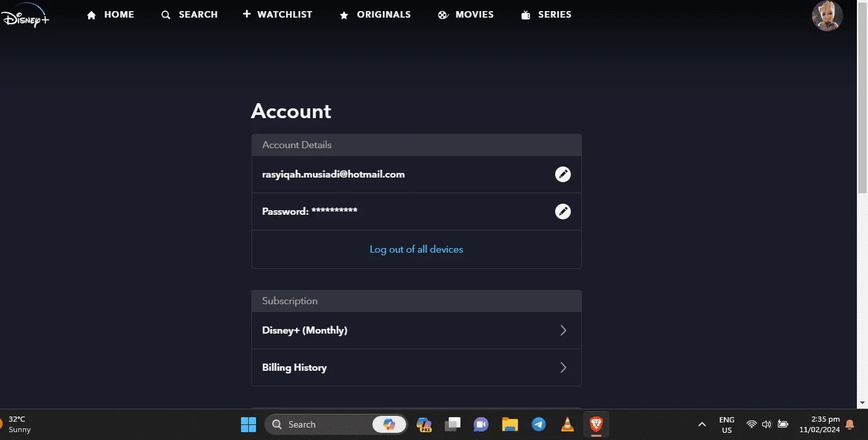The image size is (868, 440).
Task: Open the Copilot PRE taskbar app
Action: click(x=424, y=424)
